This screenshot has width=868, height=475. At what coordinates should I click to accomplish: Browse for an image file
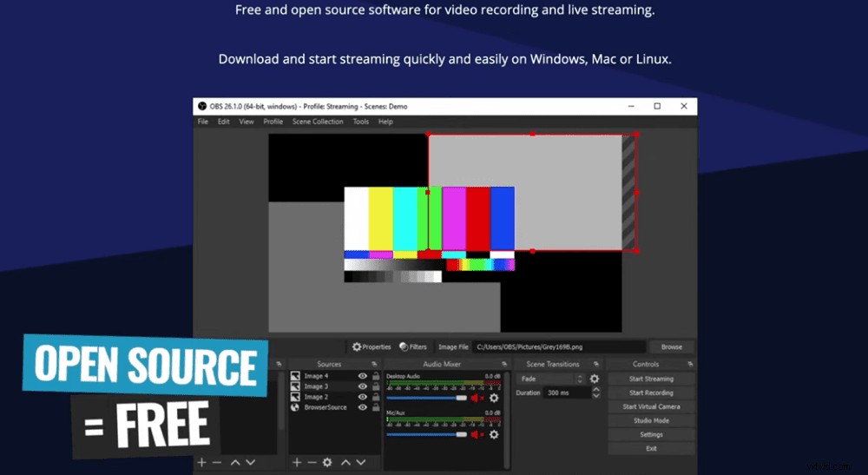tap(672, 347)
